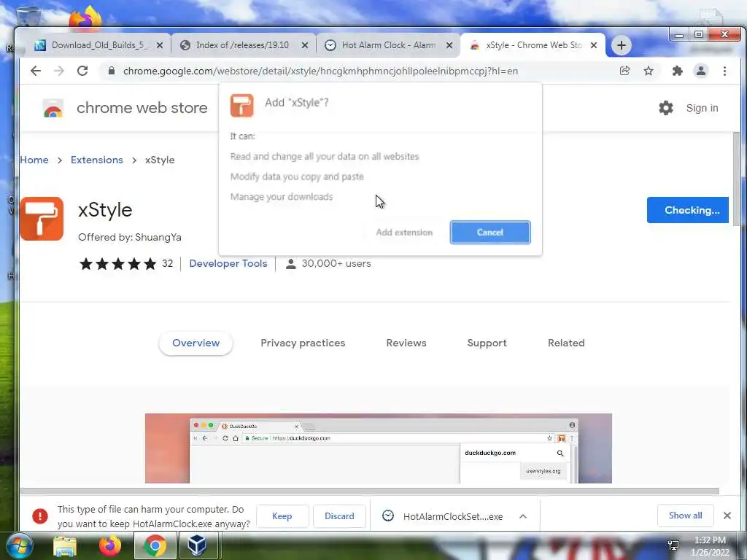The image size is (747, 560).
Task: Click Add extension in dialog
Action: (x=404, y=233)
